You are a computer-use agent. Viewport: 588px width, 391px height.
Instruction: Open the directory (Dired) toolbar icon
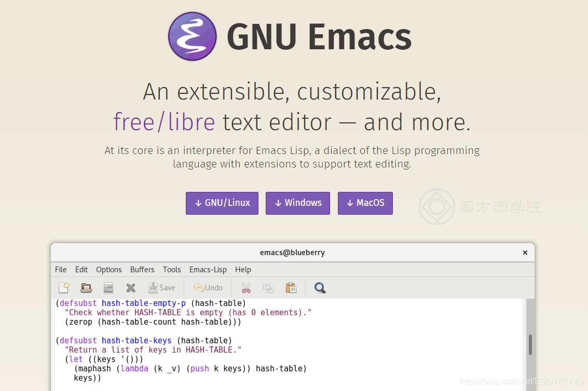108,287
